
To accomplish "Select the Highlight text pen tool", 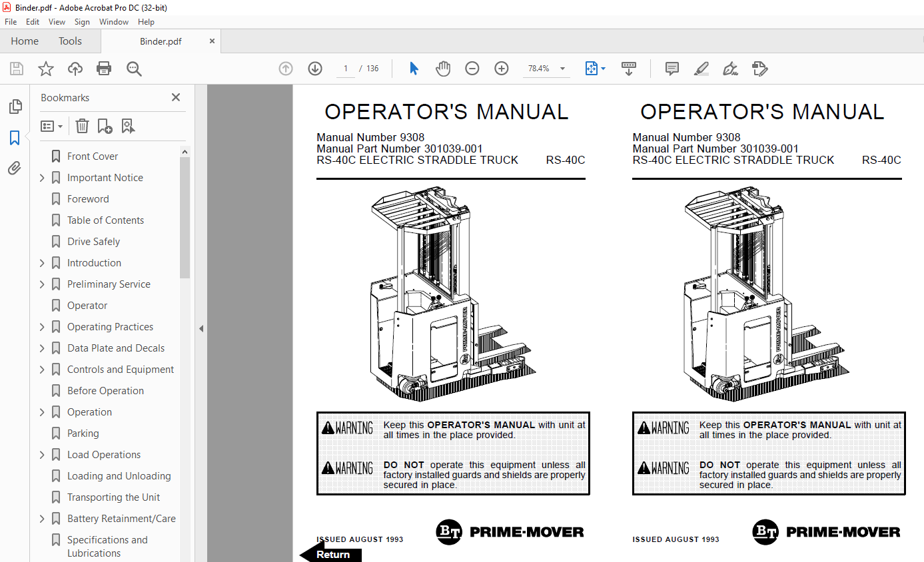I will click(701, 69).
